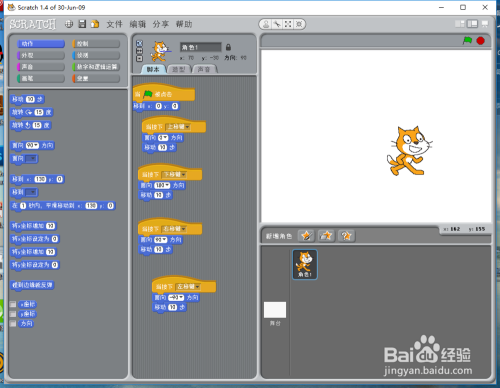Viewport: 500px width, 388px height.
Task: Select the 控制 control category
Action: click(96, 44)
